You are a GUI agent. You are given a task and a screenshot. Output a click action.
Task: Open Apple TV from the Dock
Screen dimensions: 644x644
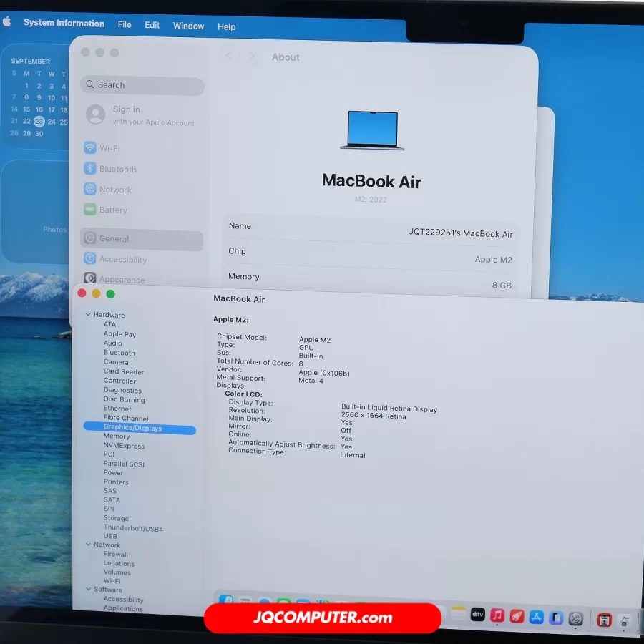pos(478,615)
